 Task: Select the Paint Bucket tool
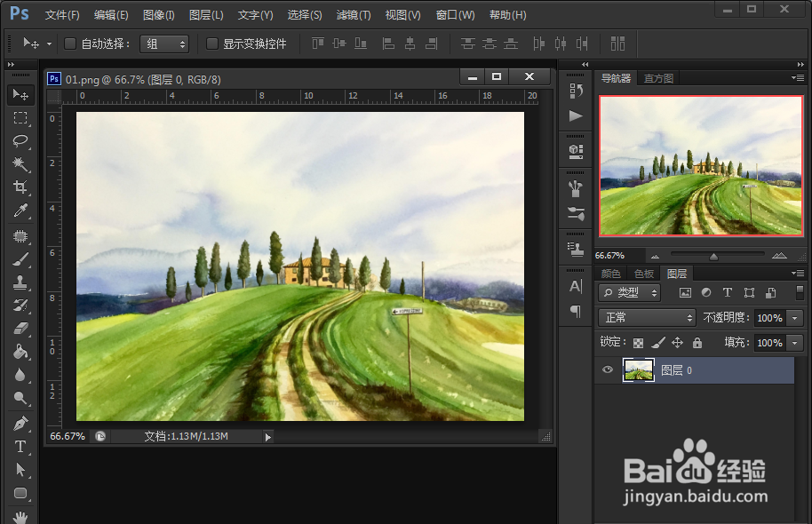pyautogui.click(x=20, y=352)
